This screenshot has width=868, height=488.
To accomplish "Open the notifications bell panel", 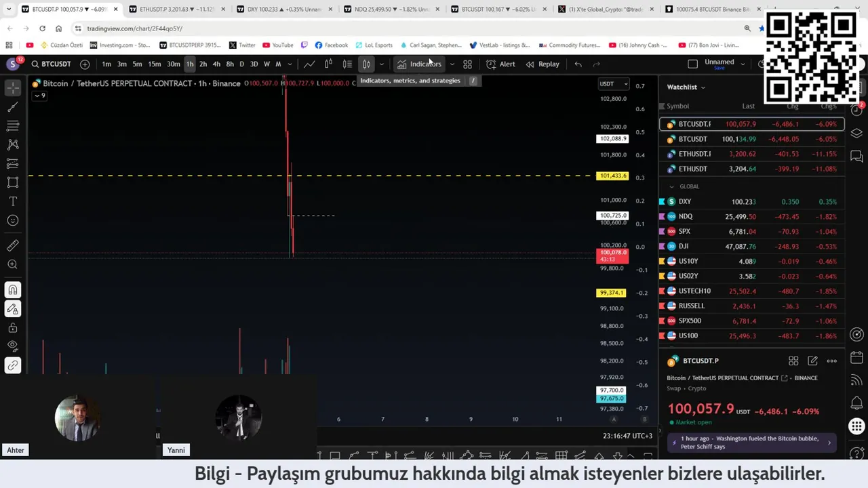I will [856, 403].
